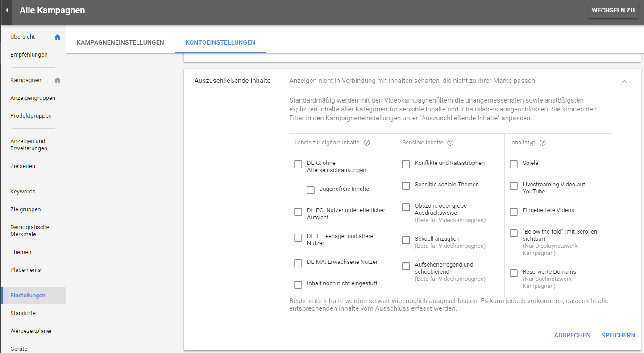Check DL-T: Teenager und ältere Nutzer
The width and height of the screenshot is (644, 353).
tap(298, 238)
